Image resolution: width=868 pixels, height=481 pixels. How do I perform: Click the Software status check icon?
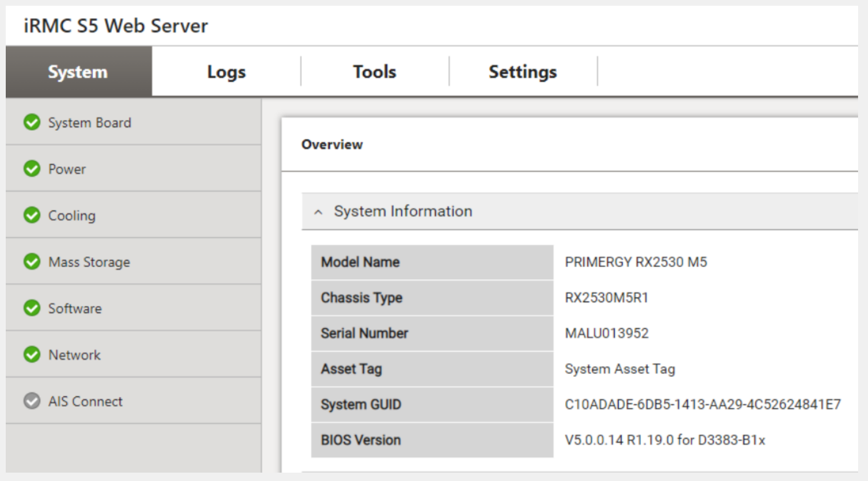coord(32,308)
